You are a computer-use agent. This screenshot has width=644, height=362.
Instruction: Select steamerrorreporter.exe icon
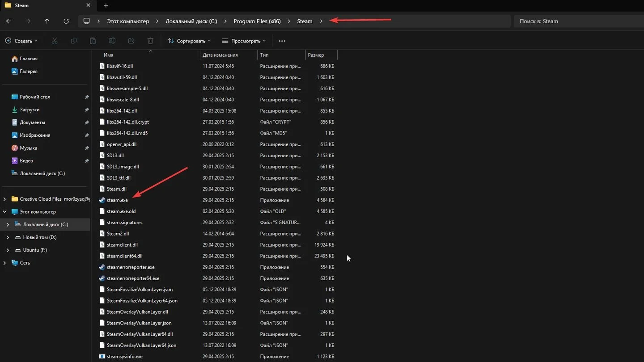[102, 267]
